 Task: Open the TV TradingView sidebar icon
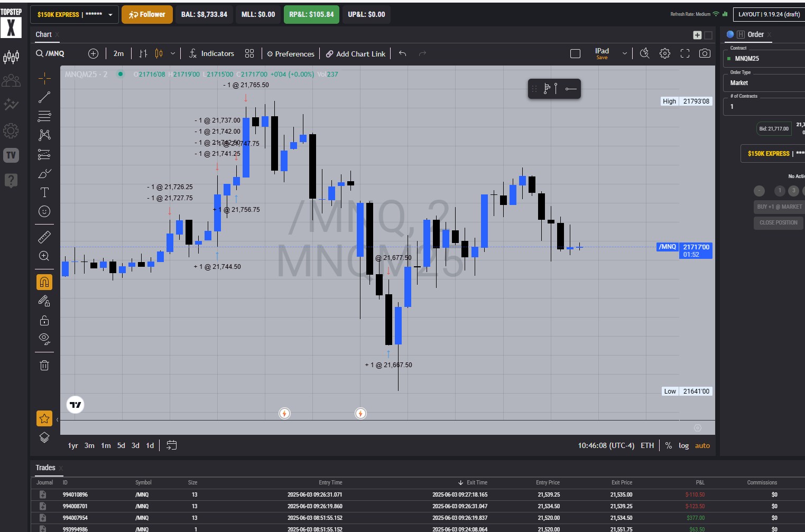coord(11,155)
